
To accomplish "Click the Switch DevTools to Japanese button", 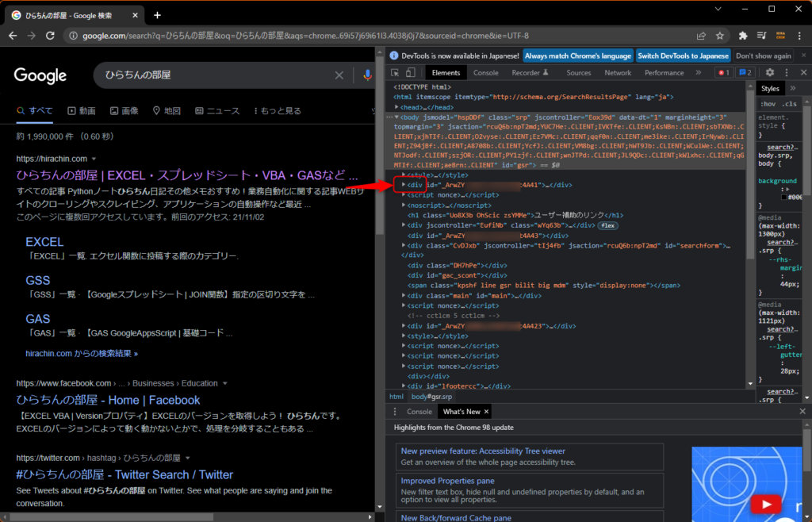I will tap(684, 56).
